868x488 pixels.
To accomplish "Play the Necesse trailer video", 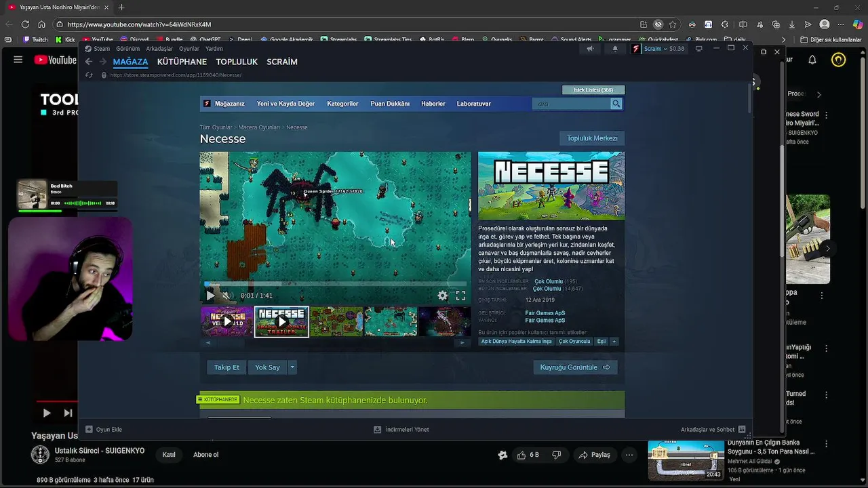I will (x=210, y=296).
